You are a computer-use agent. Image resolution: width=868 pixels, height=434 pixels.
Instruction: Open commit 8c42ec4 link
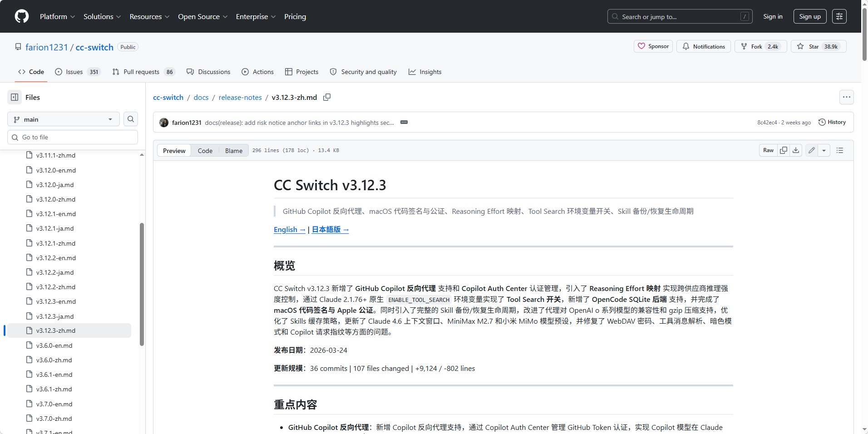(767, 123)
